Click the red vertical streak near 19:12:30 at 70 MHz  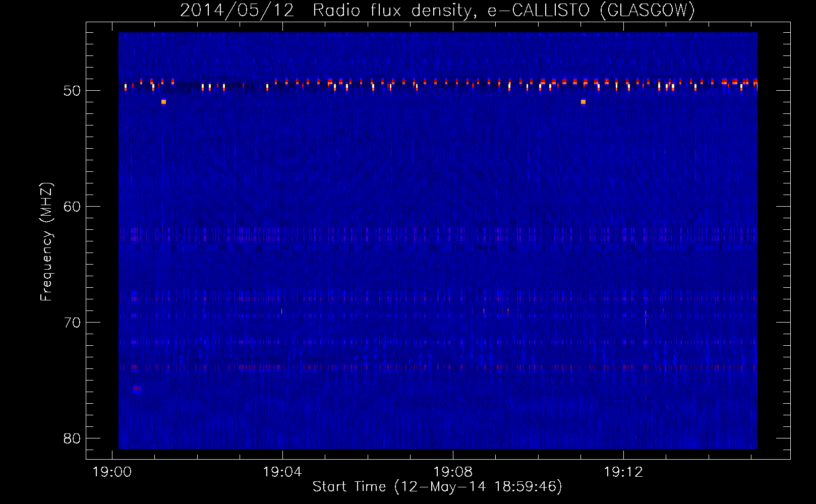646,319
